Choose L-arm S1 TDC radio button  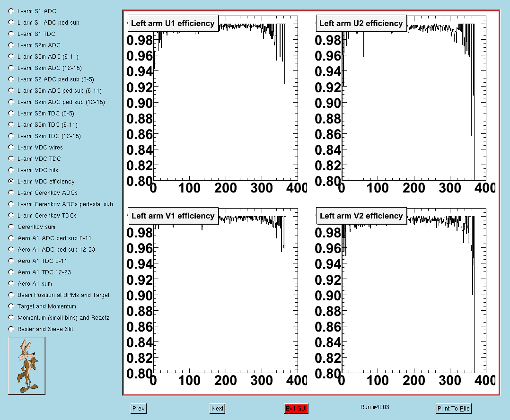(x=11, y=34)
